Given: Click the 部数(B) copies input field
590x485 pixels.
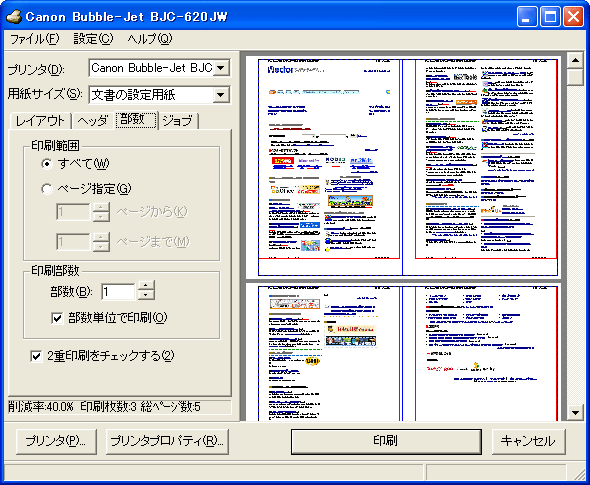Looking at the screenshot, I should (118, 292).
